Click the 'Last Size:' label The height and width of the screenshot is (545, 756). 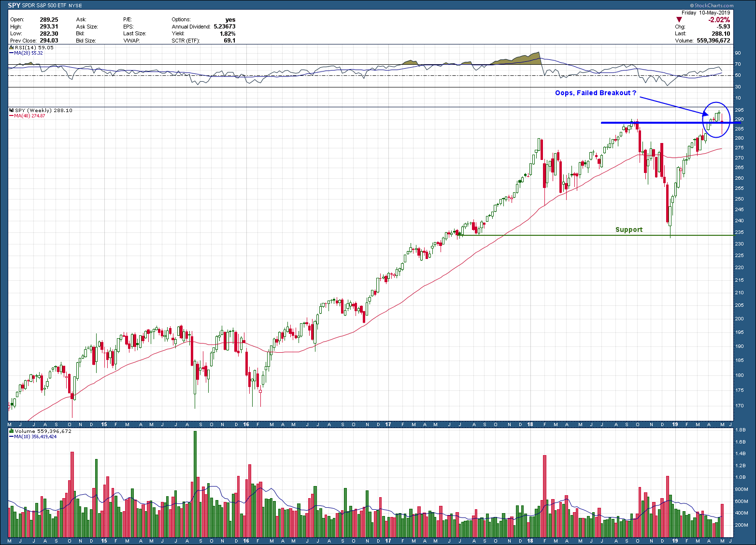click(x=134, y=34)
